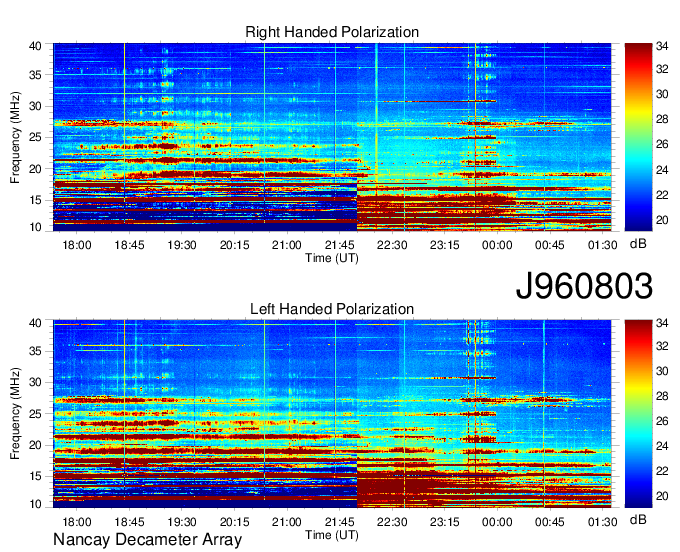The height and width of the screenshot is (552, 680).
Task: Click the Right Handed Polarization title
Action: (x=332, y=32)
